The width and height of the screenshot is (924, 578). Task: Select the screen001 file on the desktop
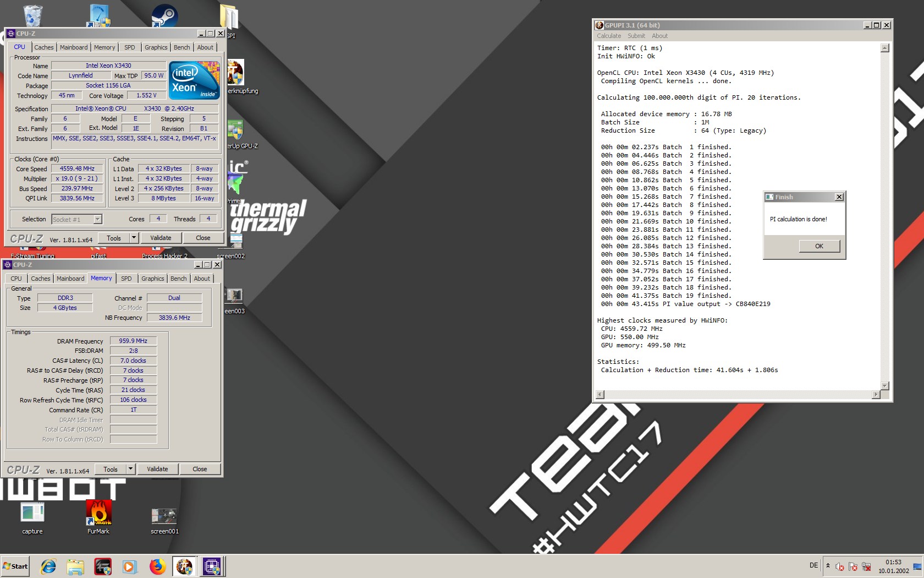tap(164, 516)
